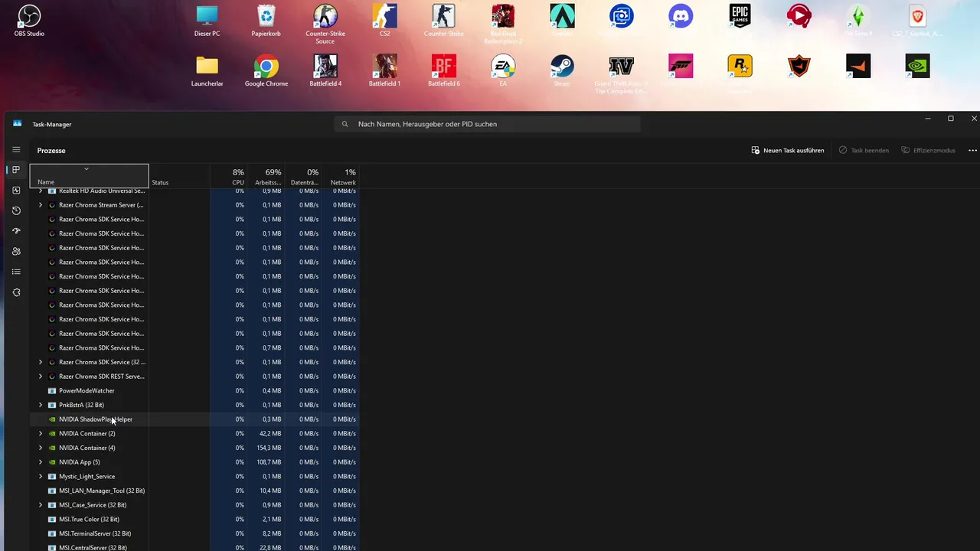Click the 8,2 MB memory value

tap(272, 533)
